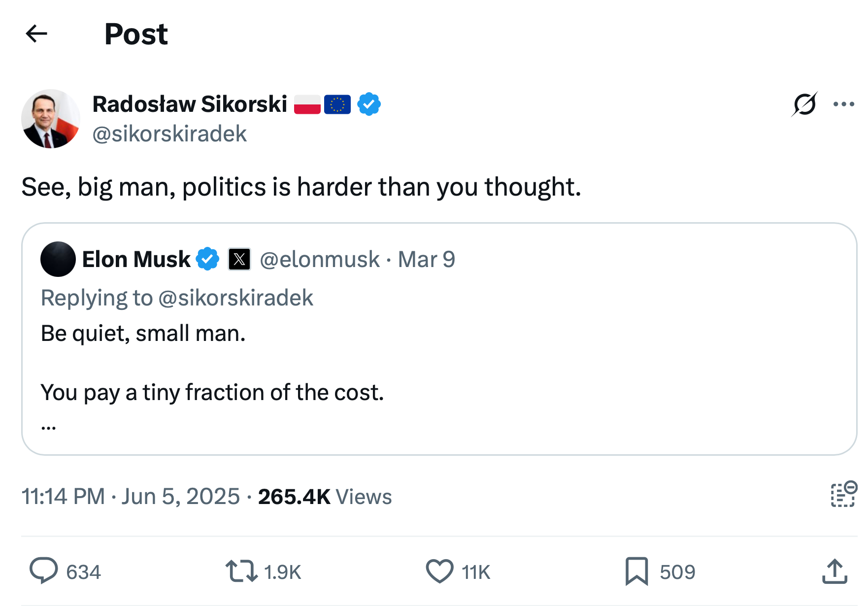Expand truncated quoted post ellipsis
Image resolution: width=868 pixels, height=606 pixels.
(48, 427)
